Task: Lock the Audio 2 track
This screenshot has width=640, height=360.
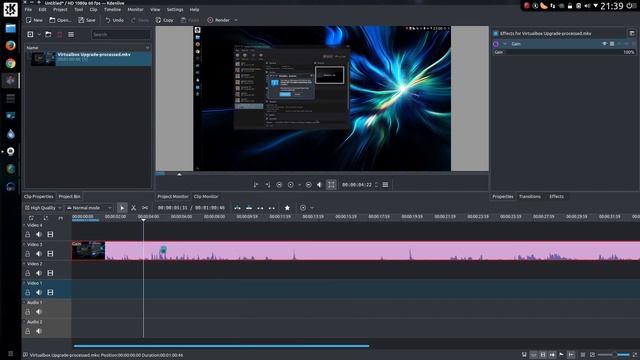Action: 28,331
